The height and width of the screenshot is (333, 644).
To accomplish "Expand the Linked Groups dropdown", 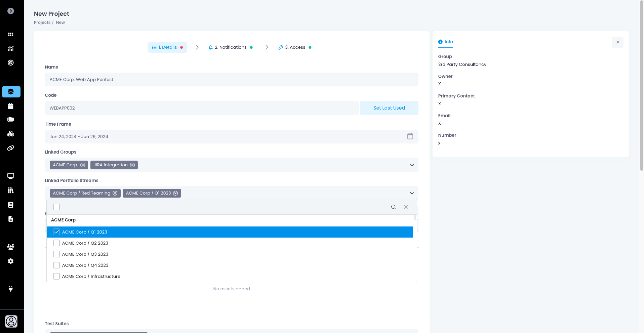I will [x=412, y=165].
